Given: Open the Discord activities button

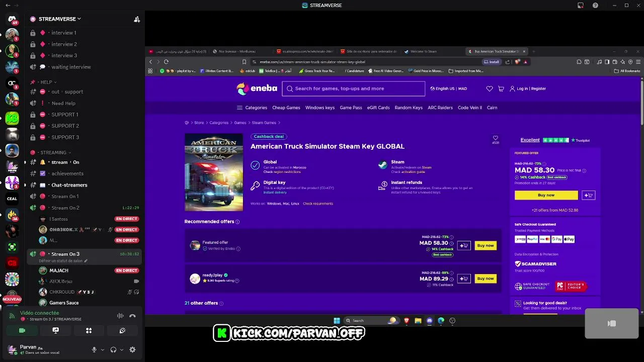Looking at the screenshot, I should click(x=89, y=330).
